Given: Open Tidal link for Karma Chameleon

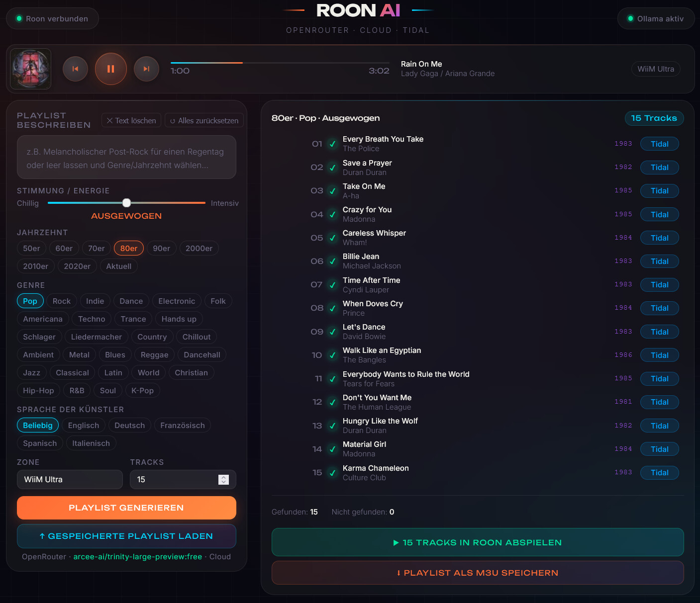Looking at the screenshot, I should point(659,473).
